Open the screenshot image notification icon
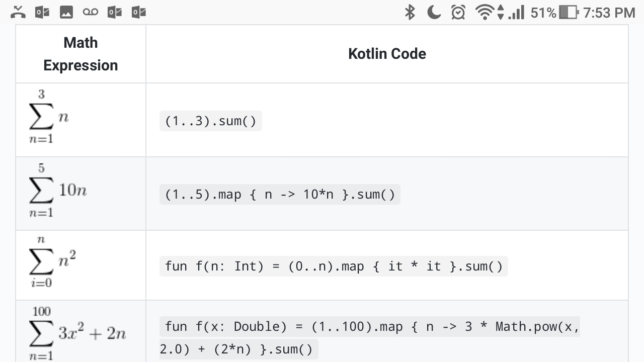This screenshot has width=644, height=362. coord(65,11)
